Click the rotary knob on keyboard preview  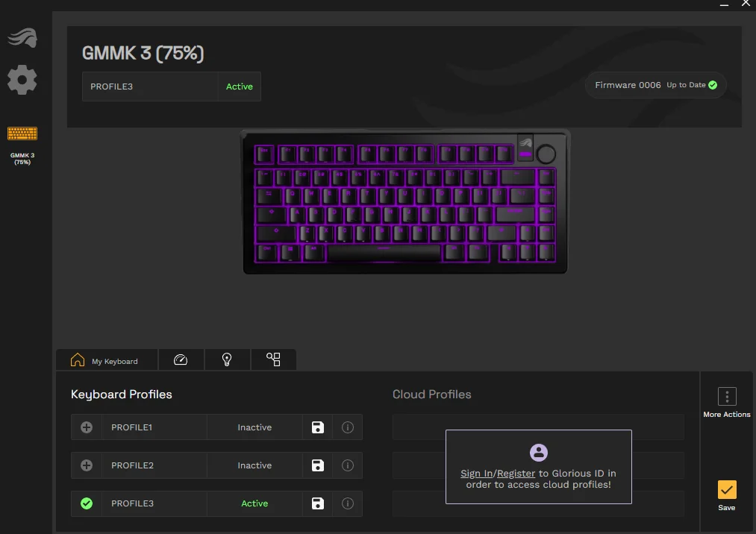[x=546, y=154]
